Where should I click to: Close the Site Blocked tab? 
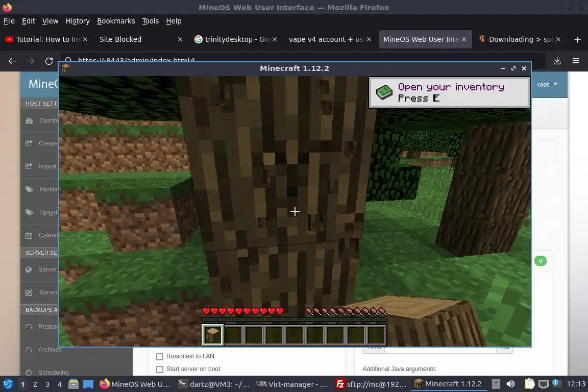tap(180, 39)
